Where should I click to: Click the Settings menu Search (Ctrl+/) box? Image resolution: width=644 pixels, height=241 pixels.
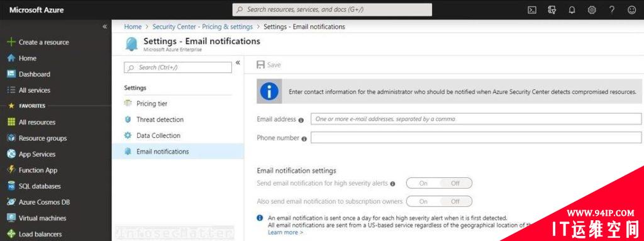point(178,67)
